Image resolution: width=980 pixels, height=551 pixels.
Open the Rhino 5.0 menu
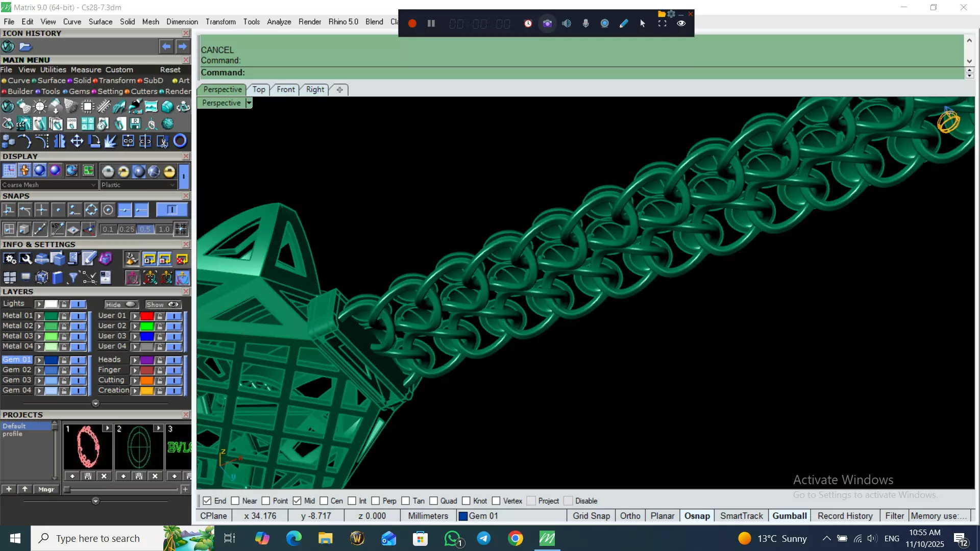click(x=343, y=22)
